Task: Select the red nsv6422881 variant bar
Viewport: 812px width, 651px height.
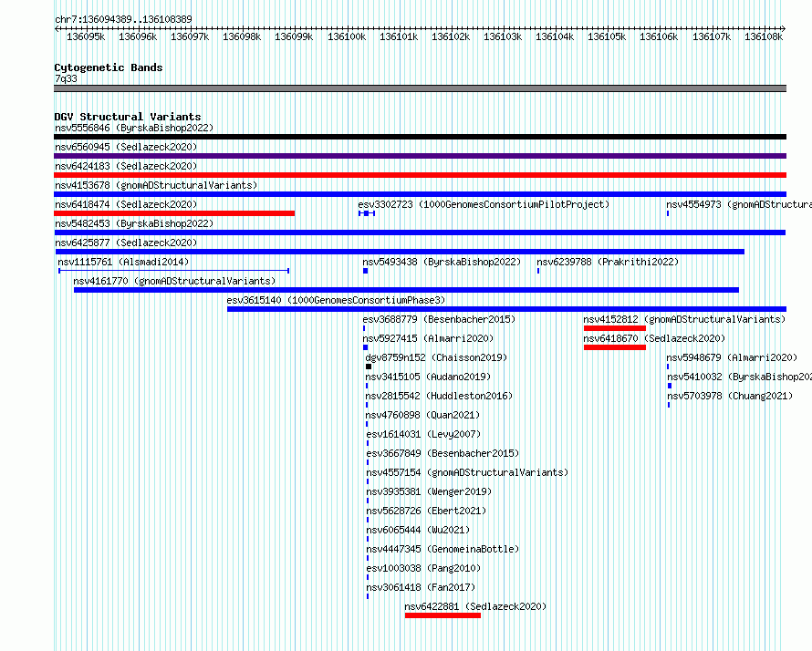Action: point(442,615)
